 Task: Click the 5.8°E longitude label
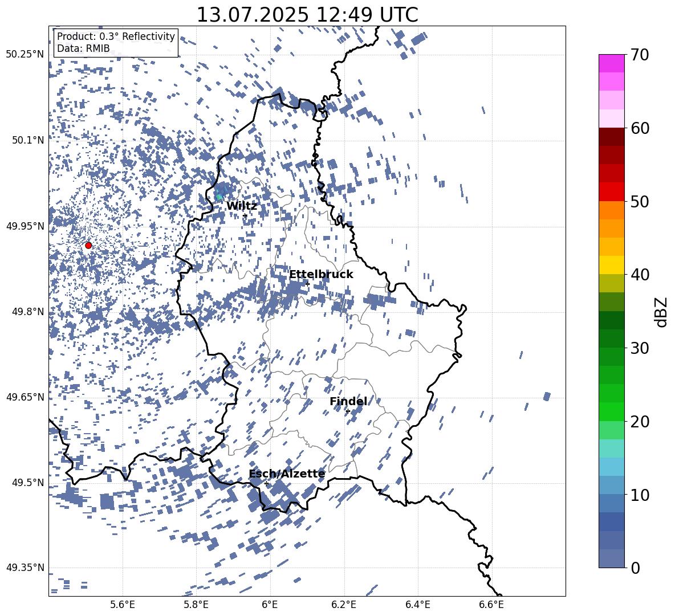tap(196, 605)
